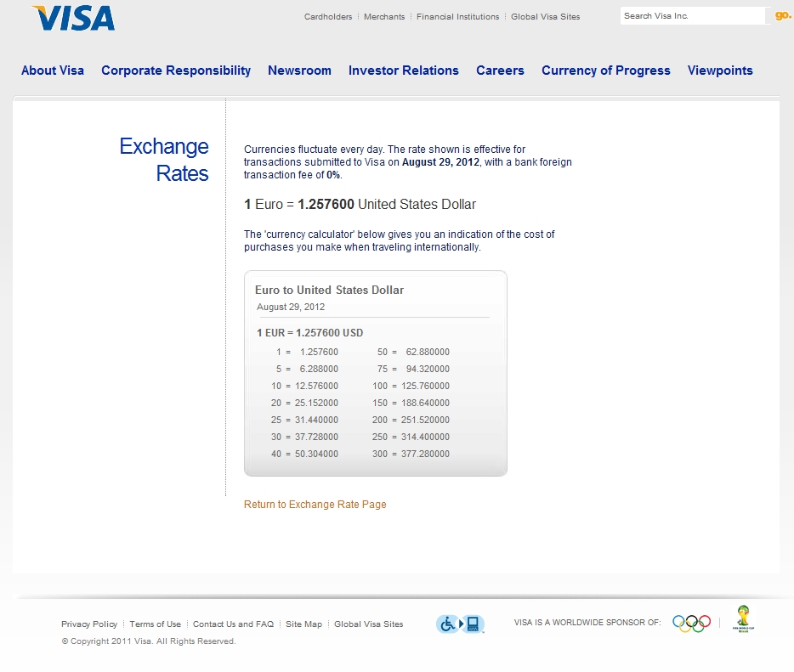Click the value 314.400000
The image size is (794, 672).
[425, 437]
